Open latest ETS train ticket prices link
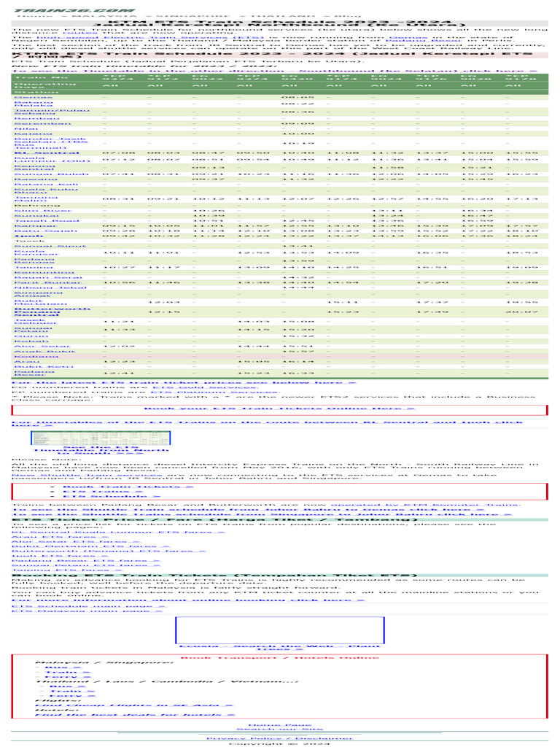This screenshot has height=747, width=560. [x=184, y=382]
